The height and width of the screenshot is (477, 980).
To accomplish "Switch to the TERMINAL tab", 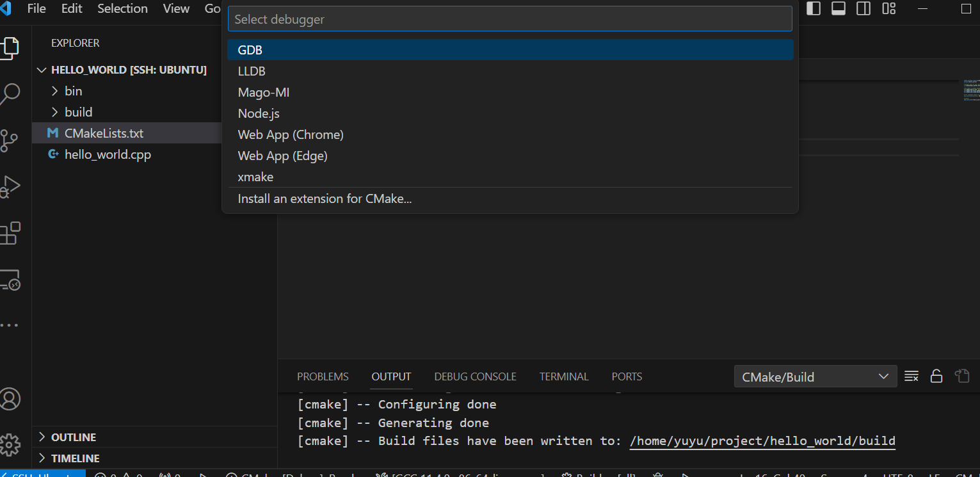I will 564,376.
